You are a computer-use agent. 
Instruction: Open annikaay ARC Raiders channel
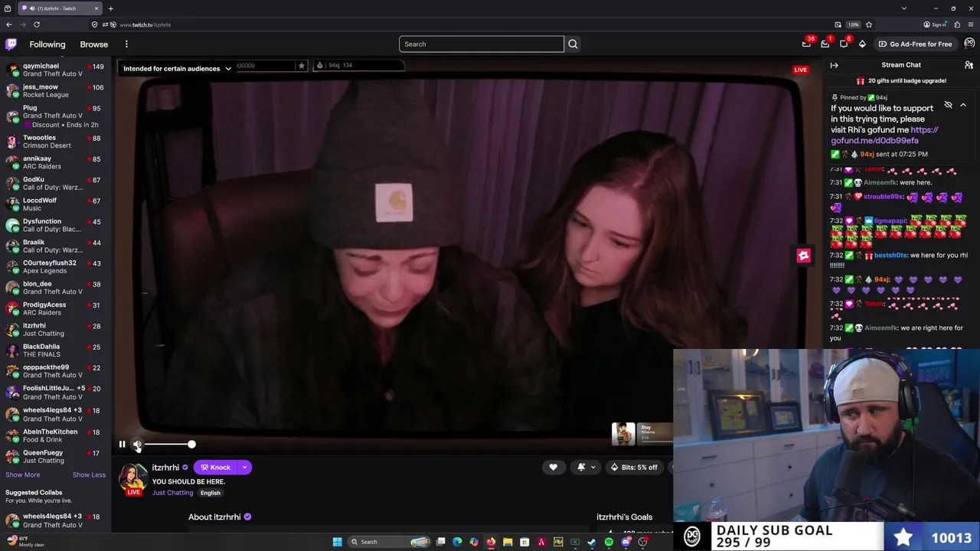55,162
